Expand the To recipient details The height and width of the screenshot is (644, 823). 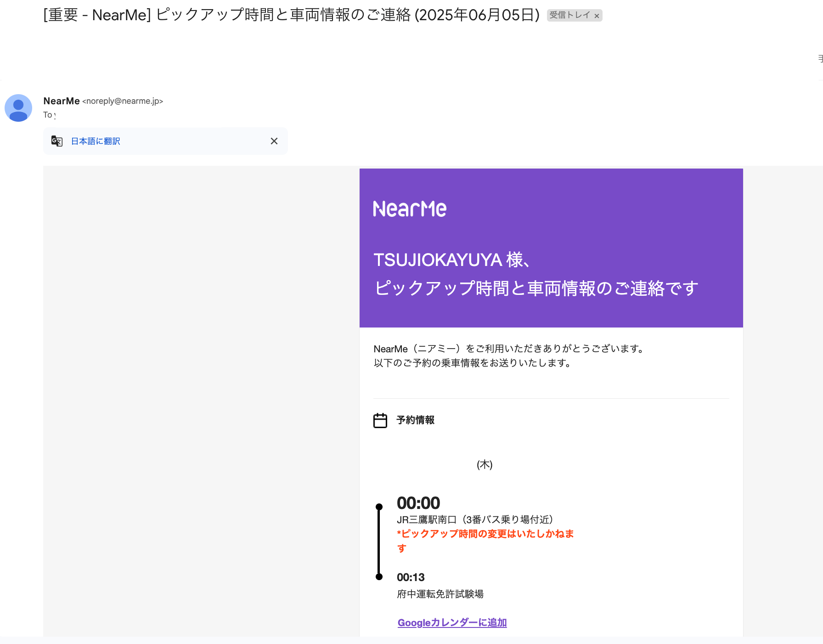tap(50, 115)
